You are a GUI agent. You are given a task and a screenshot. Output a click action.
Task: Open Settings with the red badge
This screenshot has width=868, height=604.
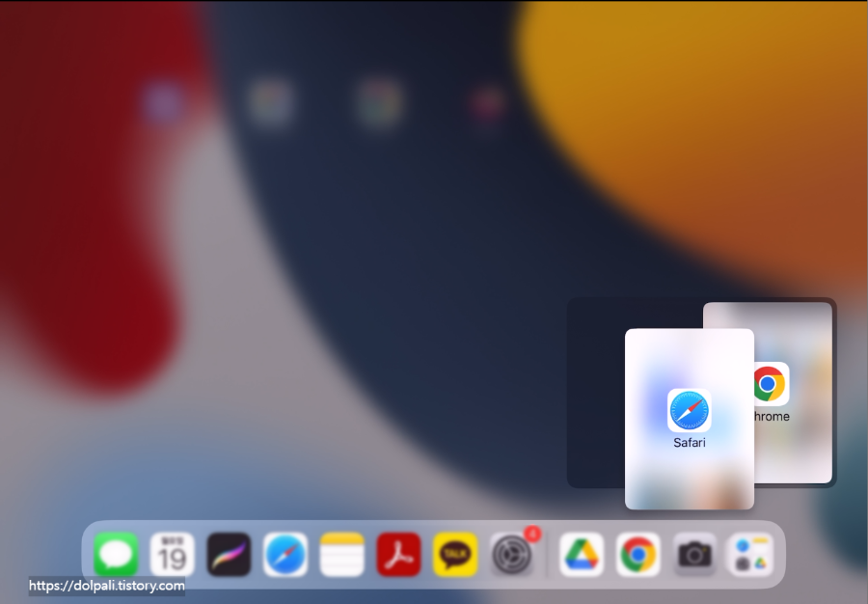tap(512, 554)
